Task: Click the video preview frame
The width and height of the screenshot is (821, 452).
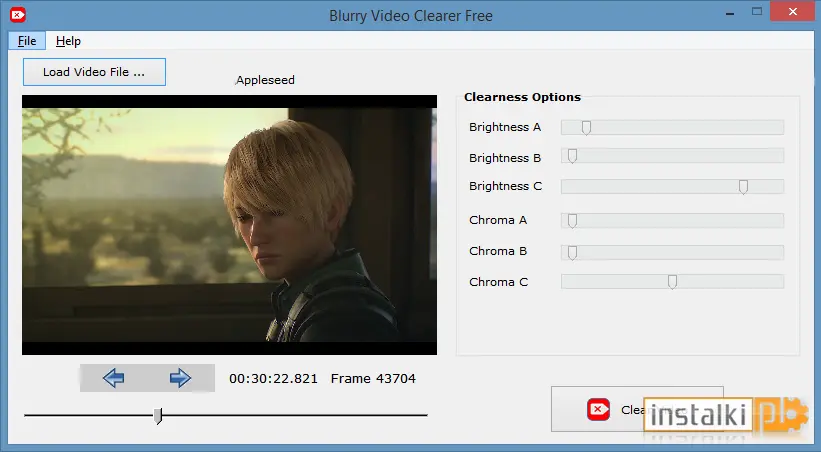Action: point(229,225)
